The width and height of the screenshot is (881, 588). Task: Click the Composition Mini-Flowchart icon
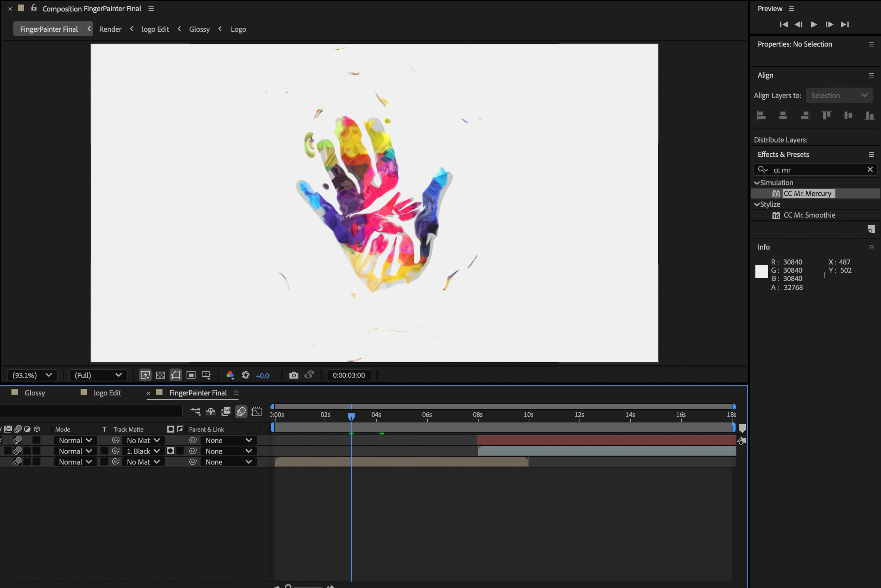[196, 411]
